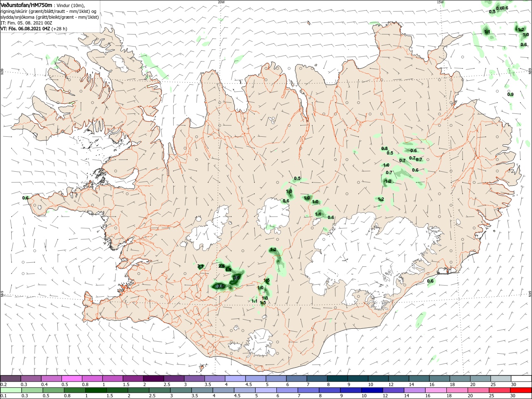Pick 7 swatch in upper legend row

(317, 379)
